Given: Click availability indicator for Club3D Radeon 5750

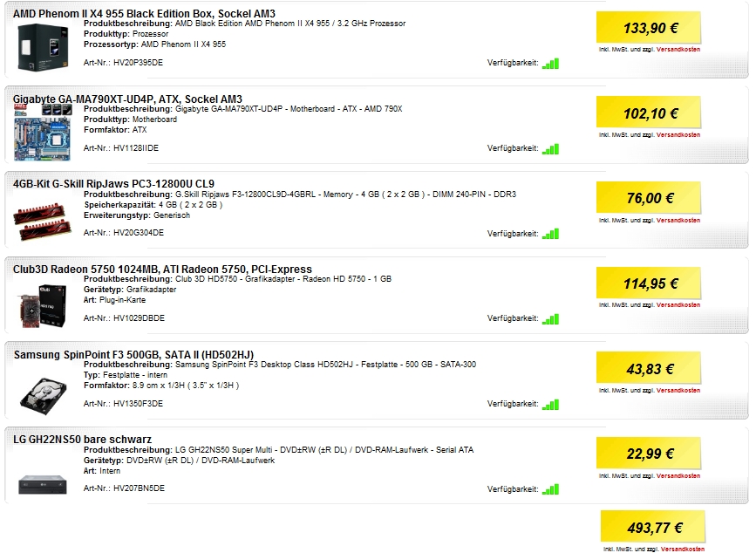Looking at the screenshot, I should [550, 319].
